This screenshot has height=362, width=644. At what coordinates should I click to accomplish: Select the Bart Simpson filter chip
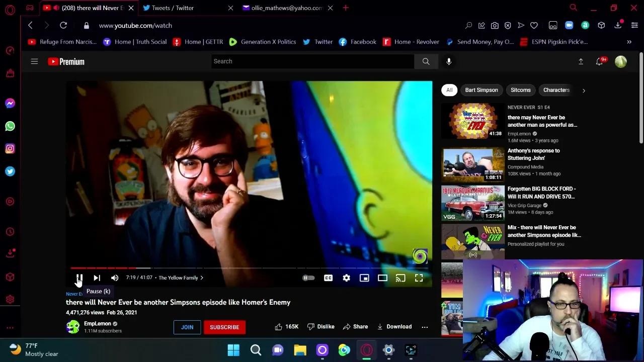pos(481,90)
